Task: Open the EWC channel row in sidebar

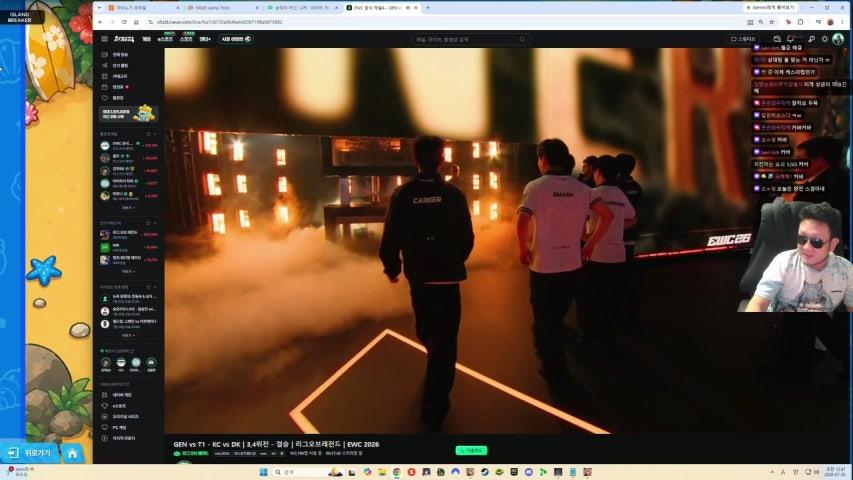Action: [129, 145]
